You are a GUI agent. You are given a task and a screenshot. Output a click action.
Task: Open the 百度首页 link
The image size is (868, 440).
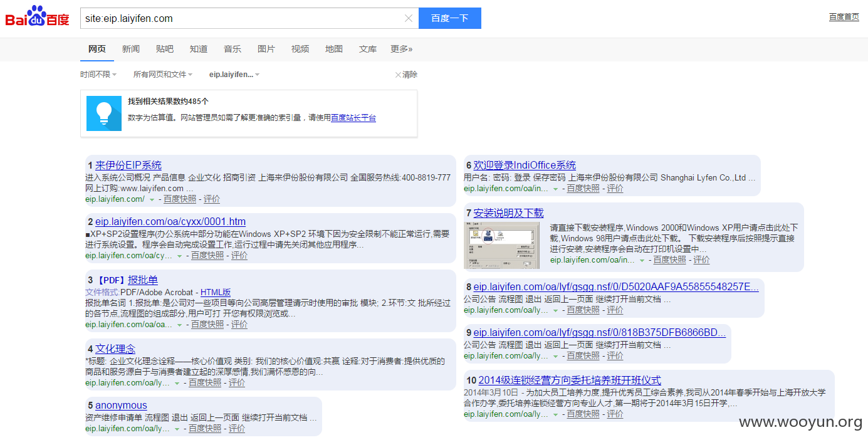click(844, 17)
